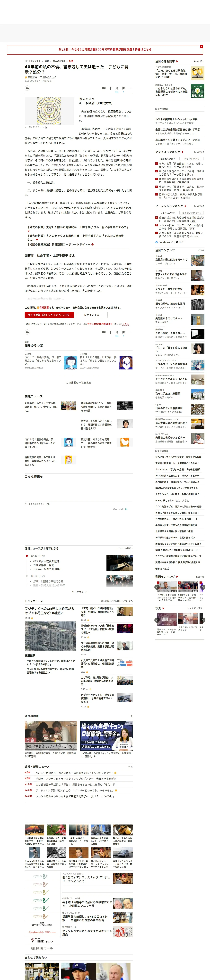Share on Facebook using the icon under the headline
Screen dimensions: 210x980
[111, 88]
